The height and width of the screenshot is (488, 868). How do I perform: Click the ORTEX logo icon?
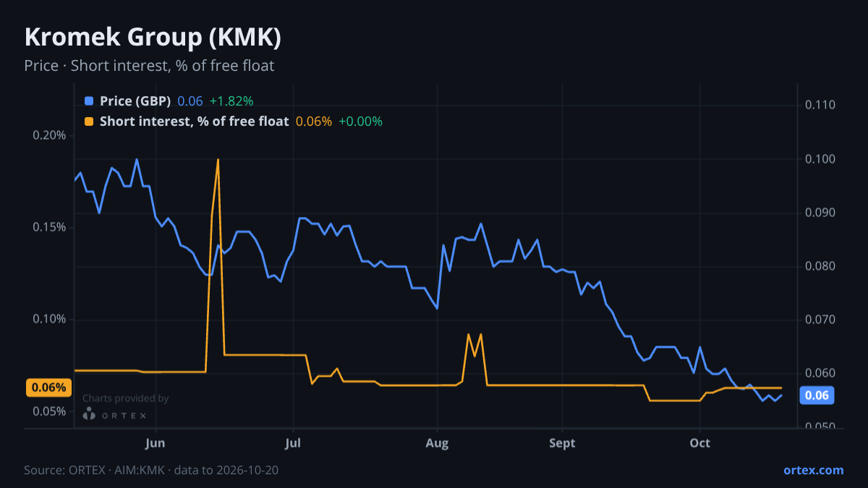[x=89, y=414]
